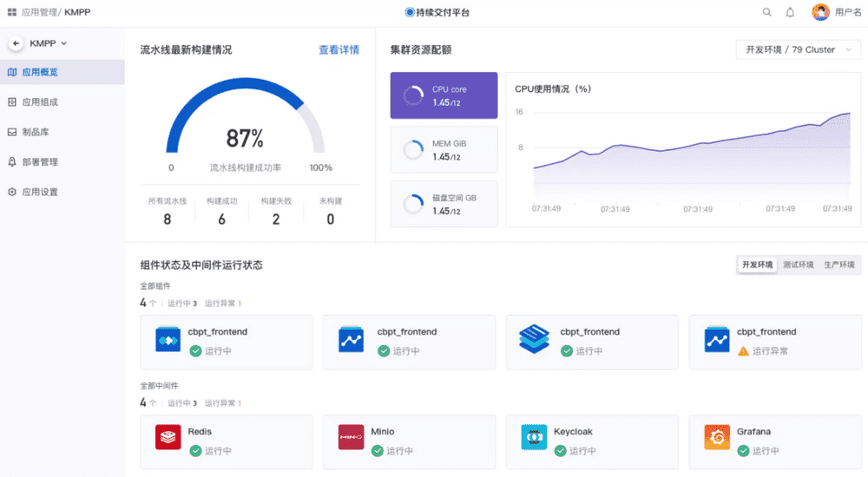Viewport: 868px width, 477px height.
Task: Click the 所有流水线 count 8
Action: coord(168,219)
